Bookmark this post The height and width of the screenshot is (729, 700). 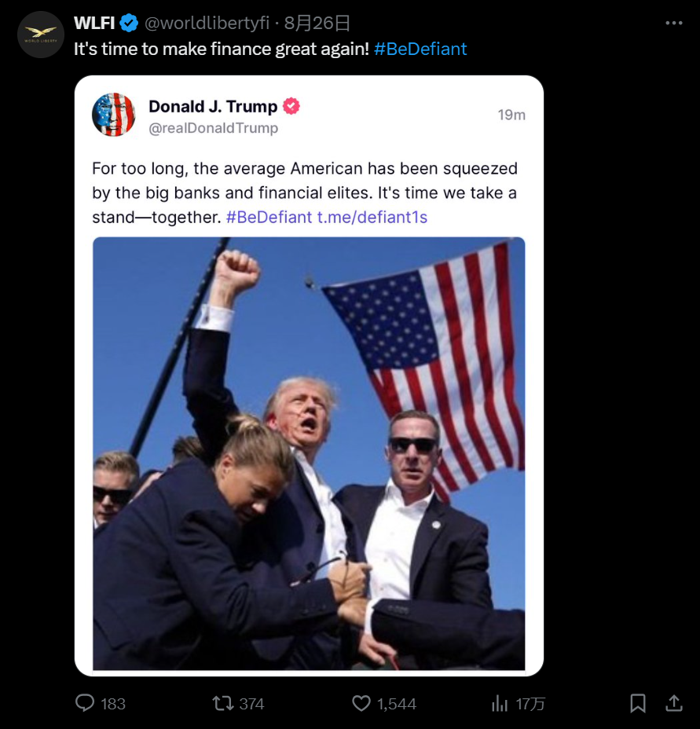point(638,703)
